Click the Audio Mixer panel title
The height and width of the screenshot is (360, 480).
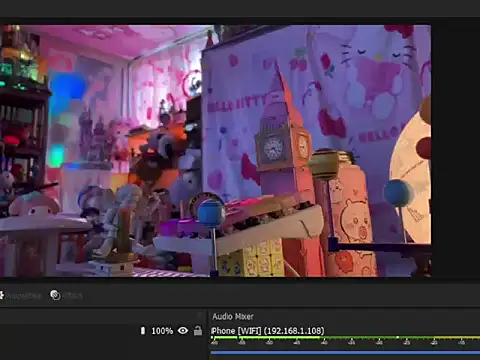tap(233, 316)
